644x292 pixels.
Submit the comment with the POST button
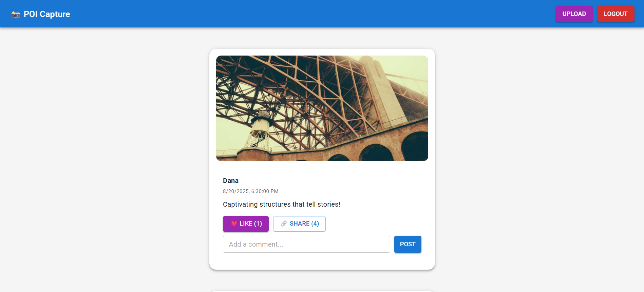(408, 244)
